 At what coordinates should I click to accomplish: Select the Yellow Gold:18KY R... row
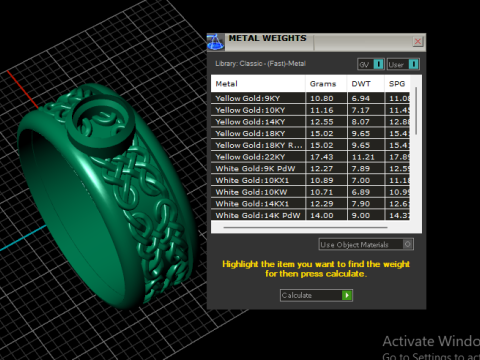(310, 145)
